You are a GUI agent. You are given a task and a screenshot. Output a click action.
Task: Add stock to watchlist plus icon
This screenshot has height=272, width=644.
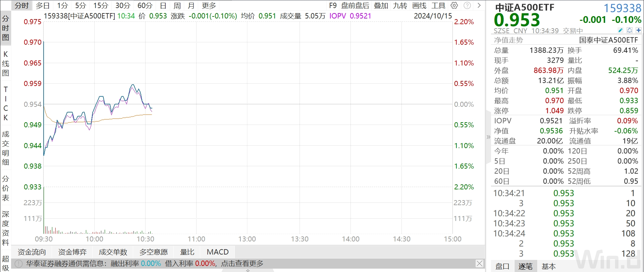pos(639,30)
